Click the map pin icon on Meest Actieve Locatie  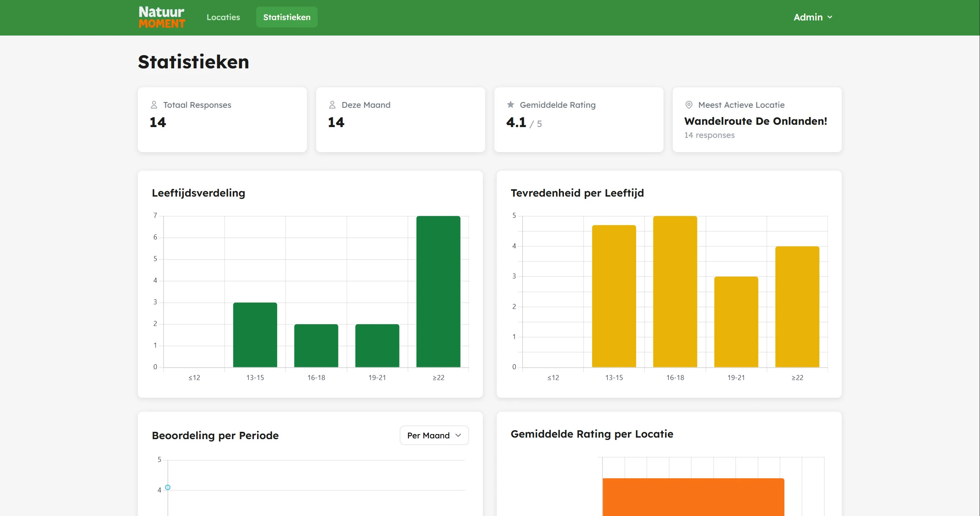689,104
